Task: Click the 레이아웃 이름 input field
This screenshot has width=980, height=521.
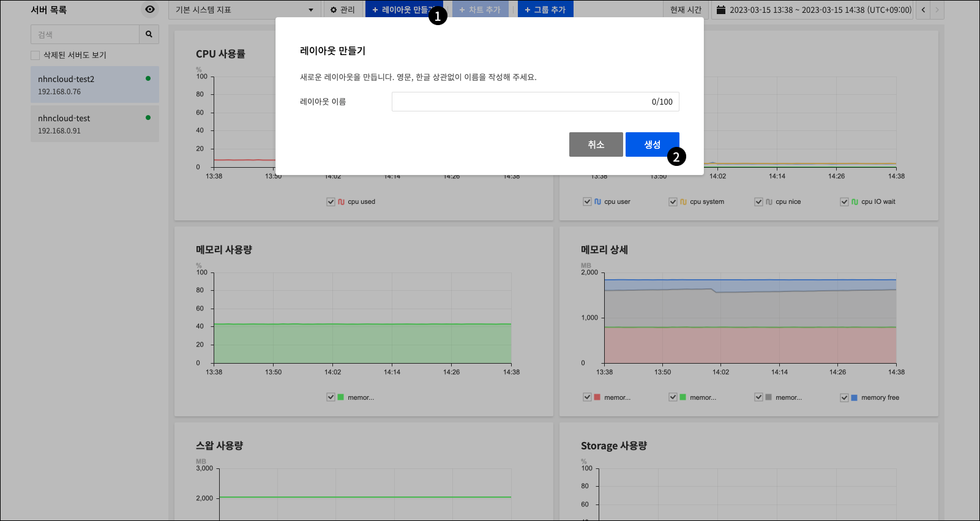Action: (536, 102)
